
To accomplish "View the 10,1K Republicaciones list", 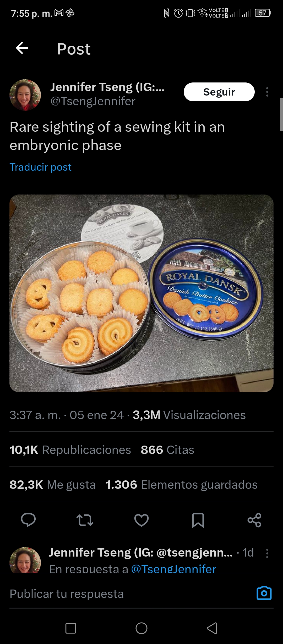I will tap(70, 450).
